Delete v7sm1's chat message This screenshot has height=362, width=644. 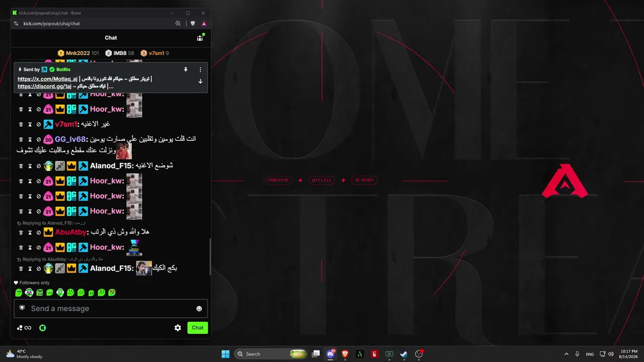pos(21,124)
